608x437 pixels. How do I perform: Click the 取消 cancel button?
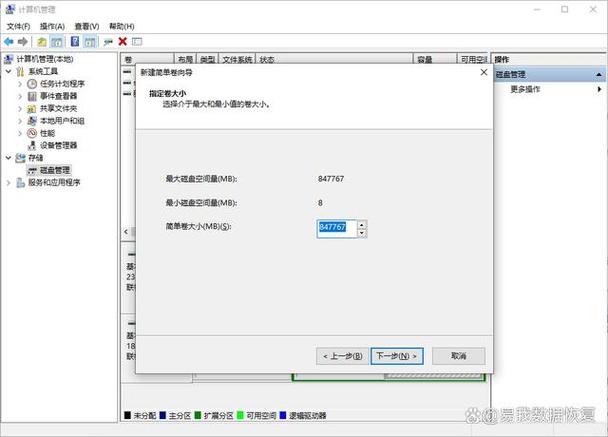[458, 356]
